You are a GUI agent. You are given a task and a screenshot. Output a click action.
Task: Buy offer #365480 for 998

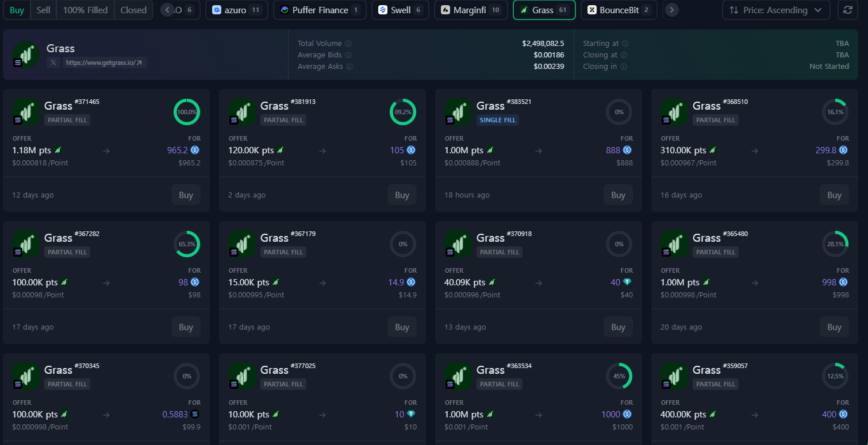(x=834, y=327)
